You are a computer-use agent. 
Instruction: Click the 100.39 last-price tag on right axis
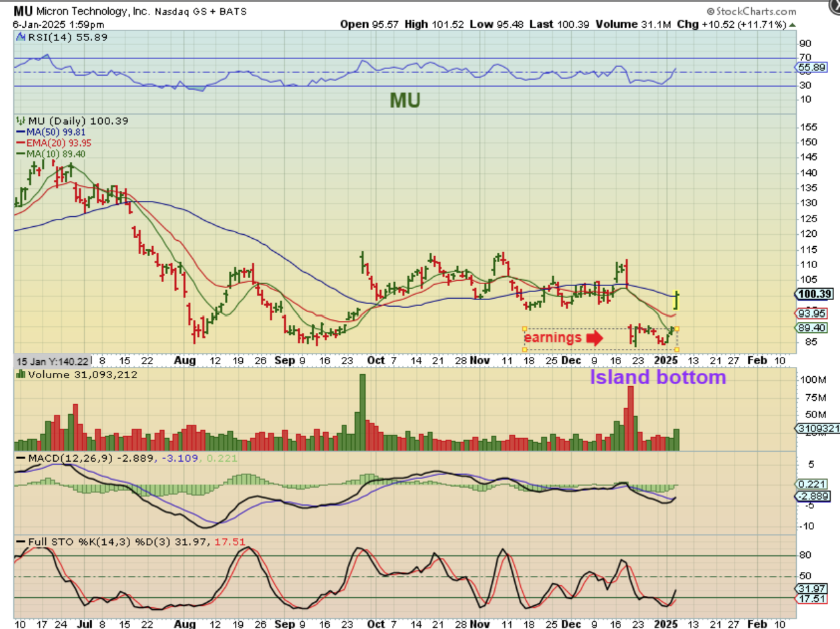pyautogui.click(x=813, y=293)
